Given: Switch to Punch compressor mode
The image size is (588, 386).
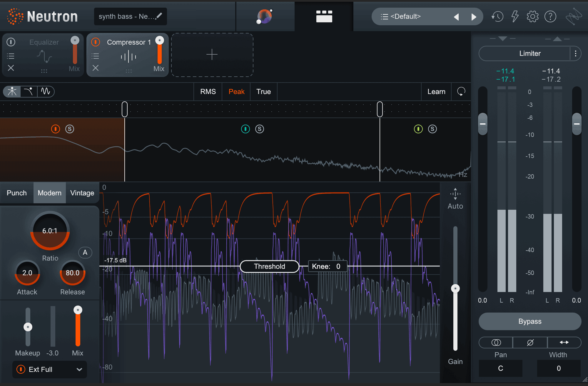Looking at the screenshot, I should (17, 193).
